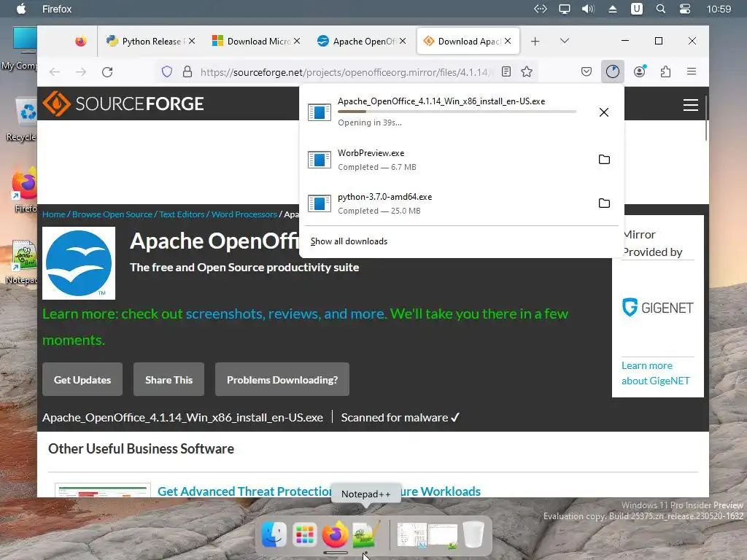The width and height of the screenshot is (747, 560).
Task: Click the sourceforge.net URL address field
Action: point(347,72)
